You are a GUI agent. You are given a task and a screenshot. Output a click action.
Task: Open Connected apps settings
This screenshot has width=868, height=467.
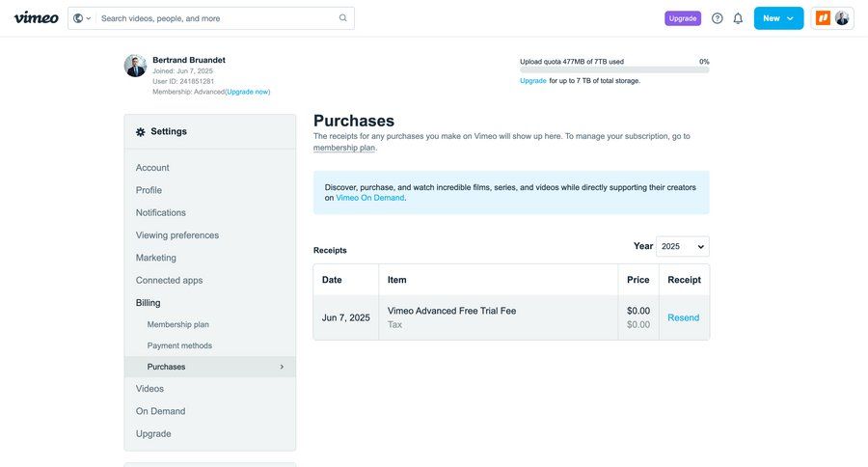(169, 281)
